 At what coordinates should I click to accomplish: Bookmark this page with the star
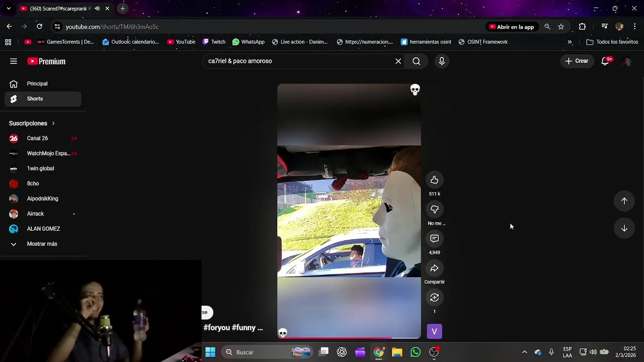coord(561,27)
